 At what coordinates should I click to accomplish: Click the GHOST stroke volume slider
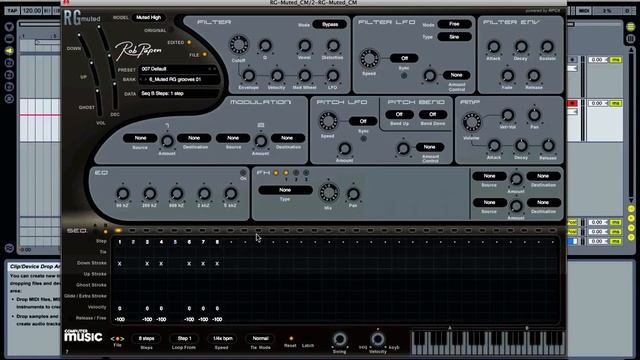pos(98,101)
